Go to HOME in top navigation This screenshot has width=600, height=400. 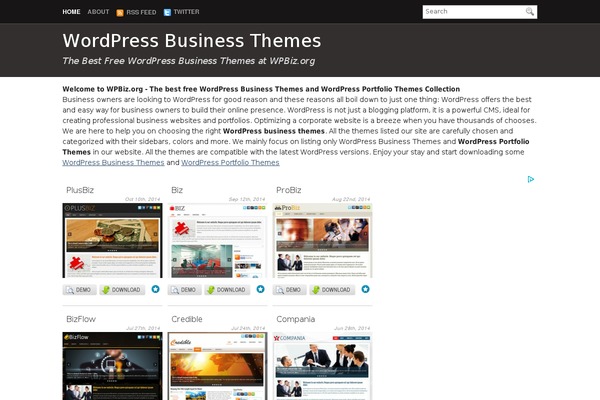[x=71, y=12]
